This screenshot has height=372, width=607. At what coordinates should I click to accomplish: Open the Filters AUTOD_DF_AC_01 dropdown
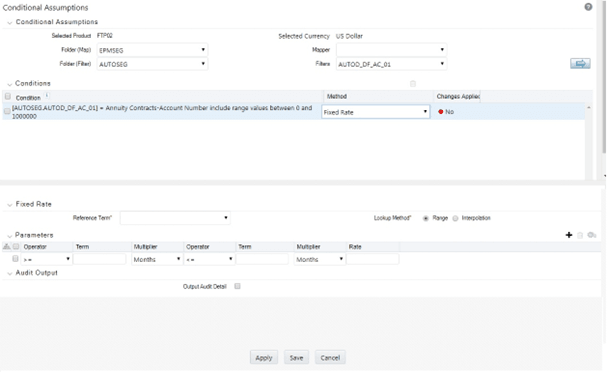391,64
